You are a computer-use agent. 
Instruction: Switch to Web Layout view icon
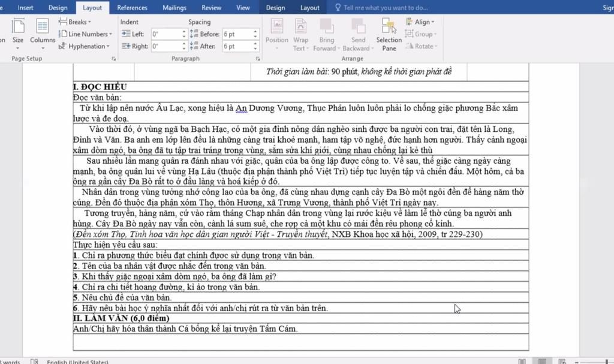click(562, 362)
